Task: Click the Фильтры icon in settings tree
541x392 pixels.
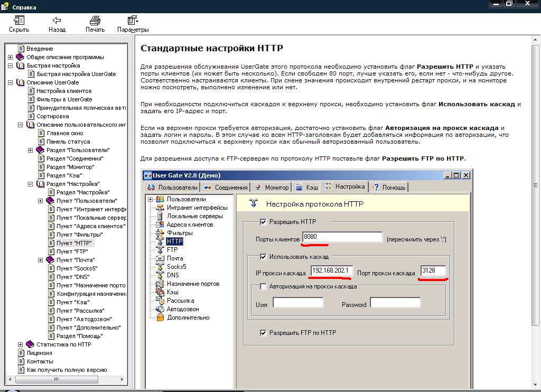Action: click(160, 233)
